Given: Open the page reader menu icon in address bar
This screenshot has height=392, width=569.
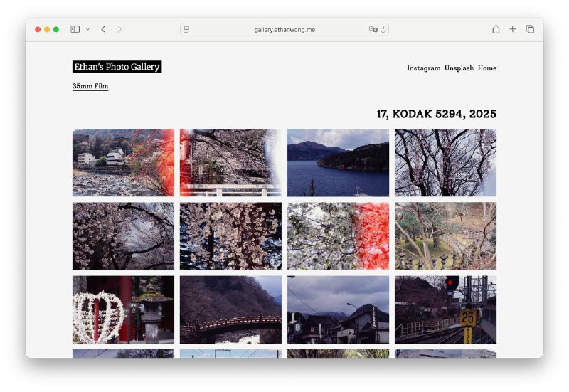Looking at the screenshot, I should click(186, 30).
